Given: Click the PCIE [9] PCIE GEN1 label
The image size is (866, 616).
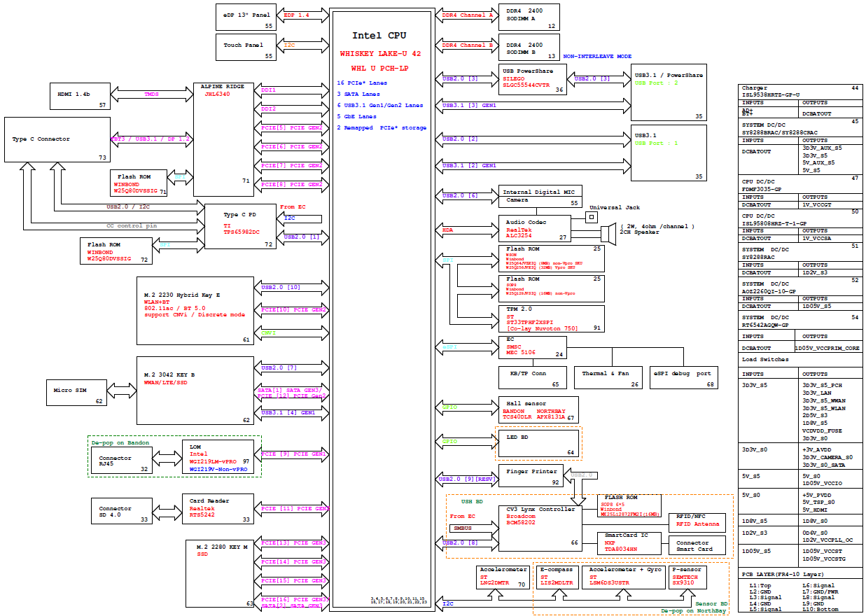Looking at the screenshot, I should click(x=294, y=454).
